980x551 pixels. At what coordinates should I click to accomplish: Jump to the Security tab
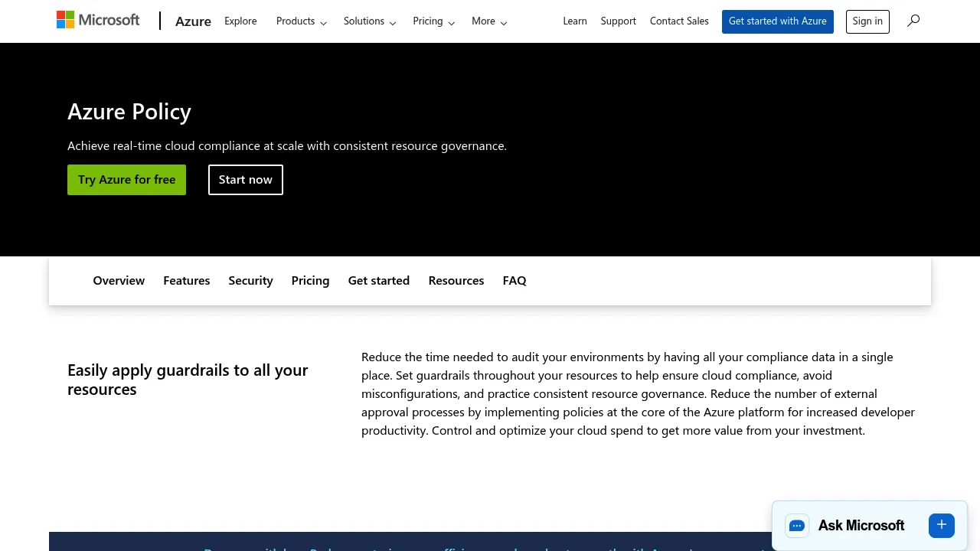click(x=250, y=281)
